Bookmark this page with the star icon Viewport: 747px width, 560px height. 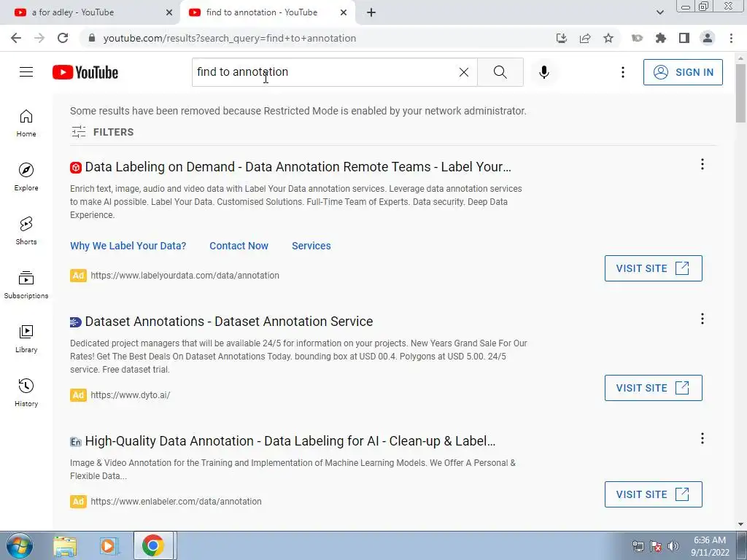pyautogui.click(x=608, y=38)
